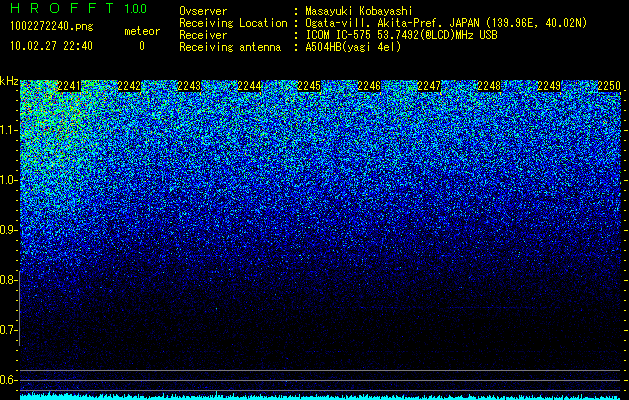Click the 2246 time marker
This screenshot has height=400, width=629.
pyautogui.click(x=369, y=86)
